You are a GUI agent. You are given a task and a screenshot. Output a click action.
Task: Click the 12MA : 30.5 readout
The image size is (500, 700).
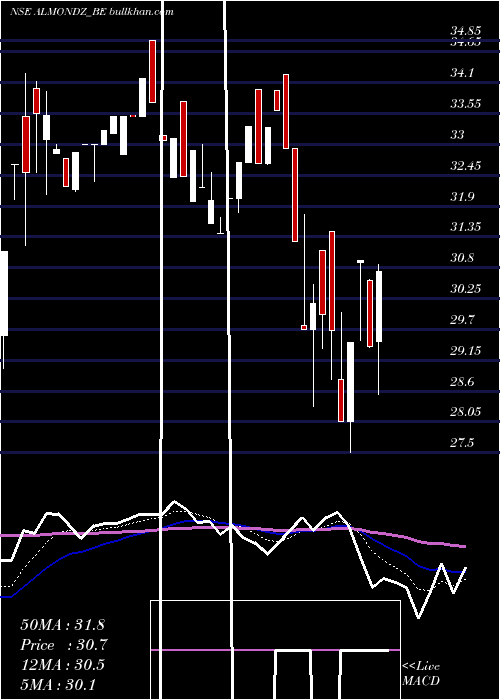(62, 665)
